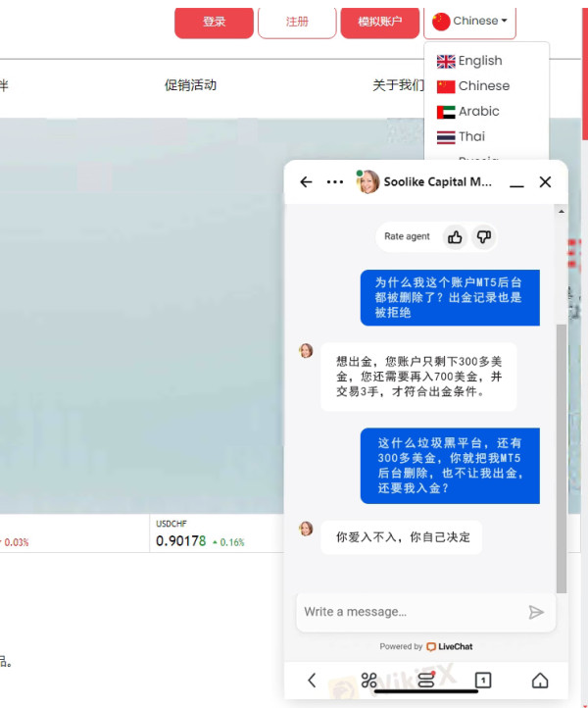The image size is (588, 708).
Task: Click the UK flag icon next to English
Action: pos(446,62)
